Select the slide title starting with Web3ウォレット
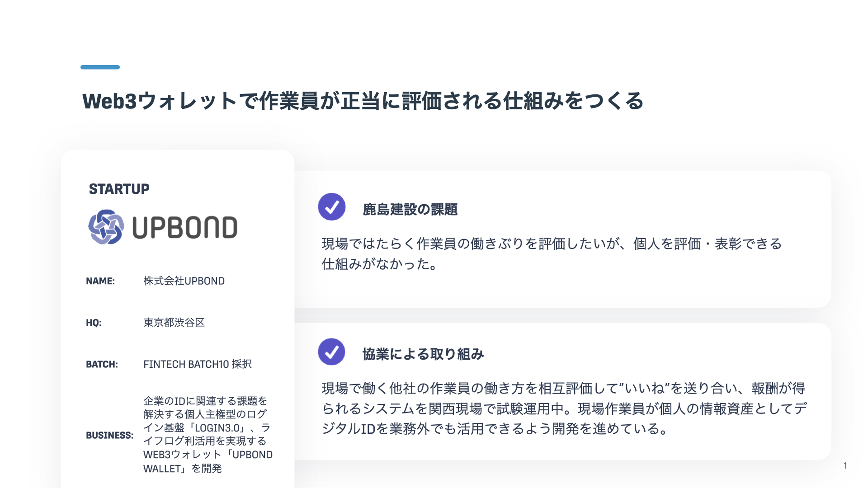Image resolution: width=868 pixels, height=488 pixels. (363, 101)
